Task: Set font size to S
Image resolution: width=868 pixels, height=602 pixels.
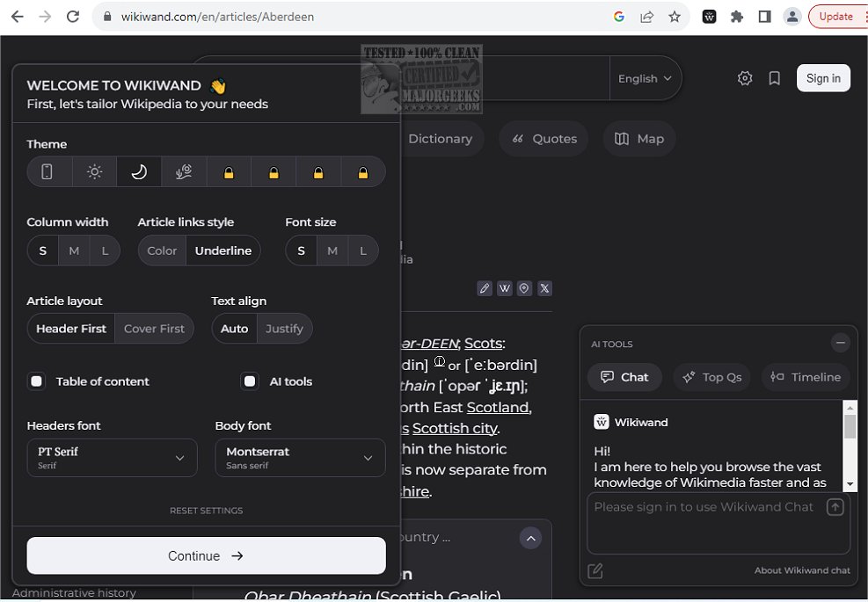Action: coord(301,250)
